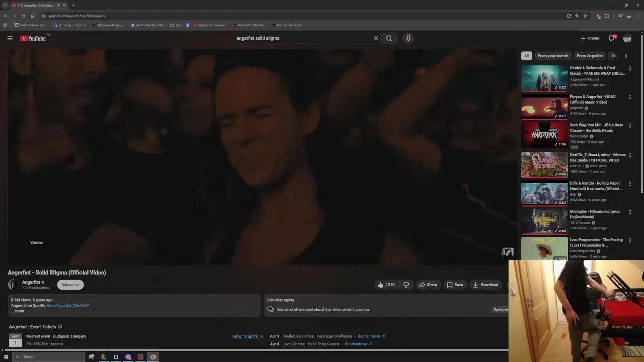Open PCTuning bookmark
Screen dimensions: 644x362
pyautogui.click(x=70, y=25)
